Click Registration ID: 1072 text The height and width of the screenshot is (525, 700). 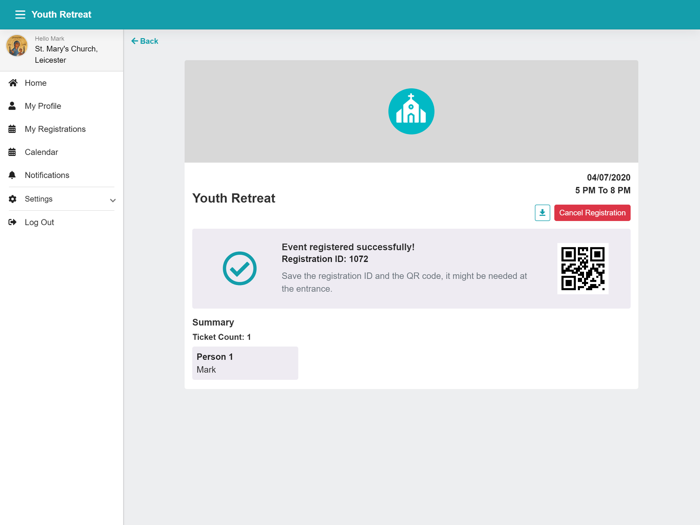pyautogui.click(x=325, y=259)
